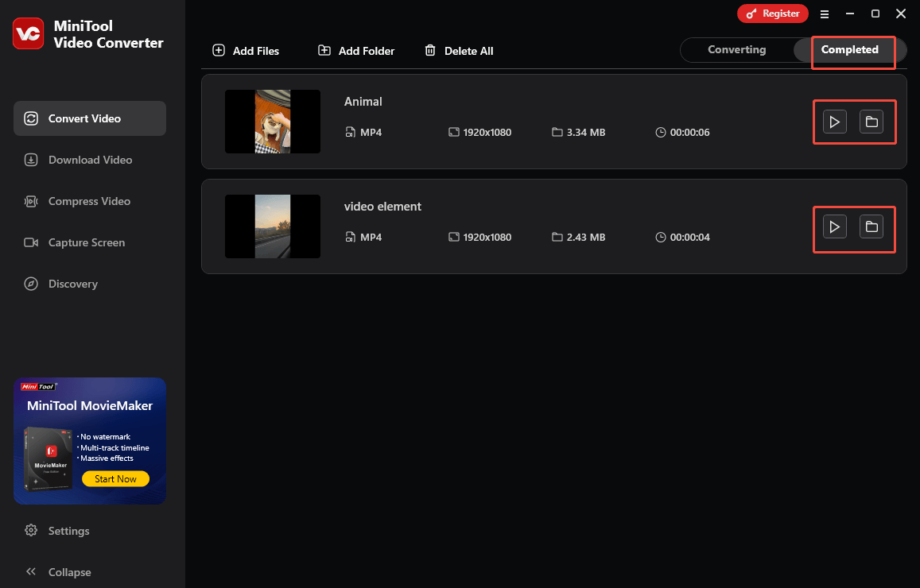Switch to the Completed tab
Image resolution: width=920 pixels, height=588 pixels.
tap(849, 50)
